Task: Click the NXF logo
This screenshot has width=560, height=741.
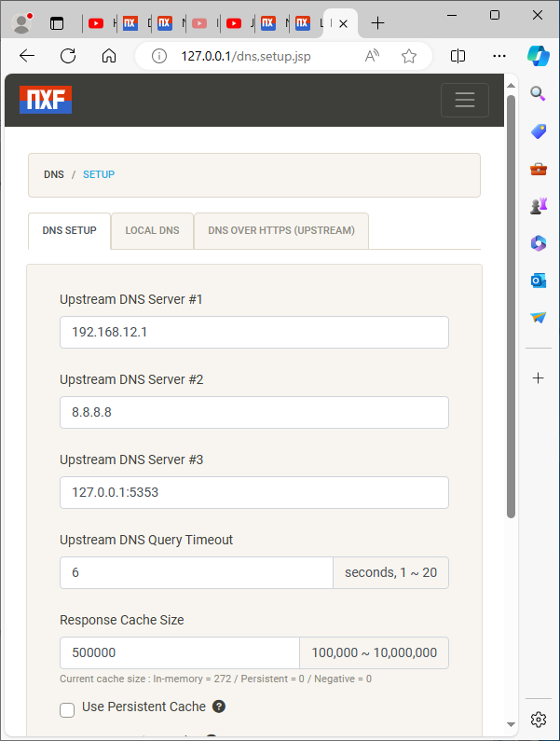Action: [46, 100]
